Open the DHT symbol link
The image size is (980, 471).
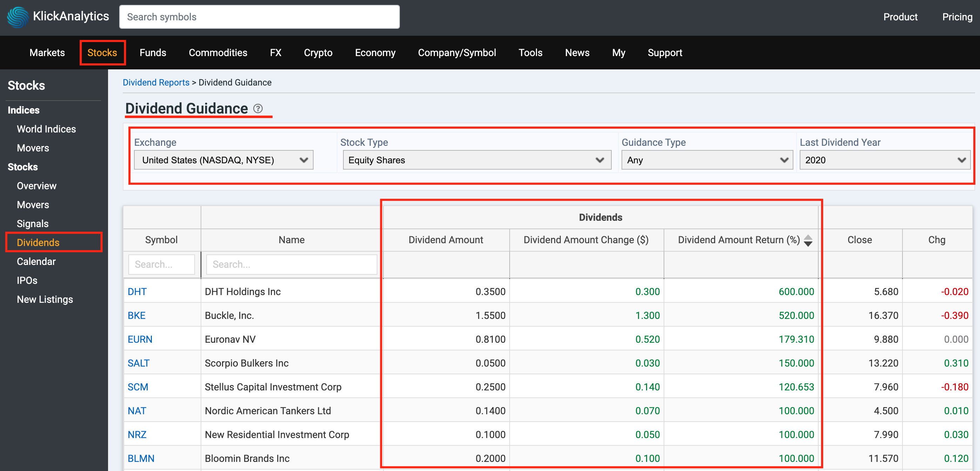137,292
